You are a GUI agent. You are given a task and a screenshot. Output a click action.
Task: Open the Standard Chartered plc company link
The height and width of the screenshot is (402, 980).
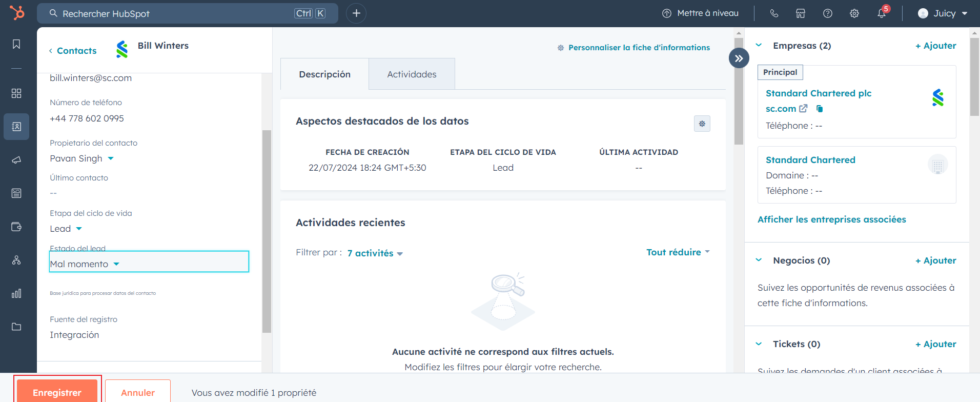(x=819, y=93)
